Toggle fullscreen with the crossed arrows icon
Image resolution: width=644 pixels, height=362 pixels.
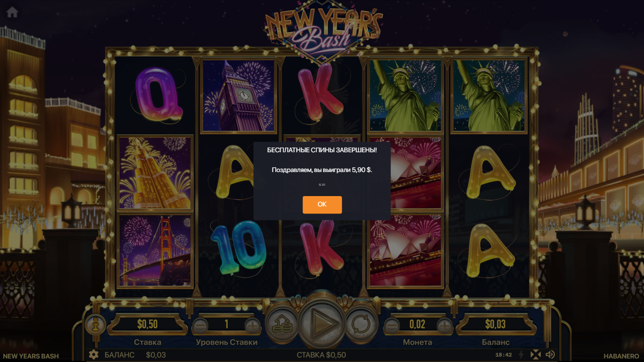[x=536, y=354]
